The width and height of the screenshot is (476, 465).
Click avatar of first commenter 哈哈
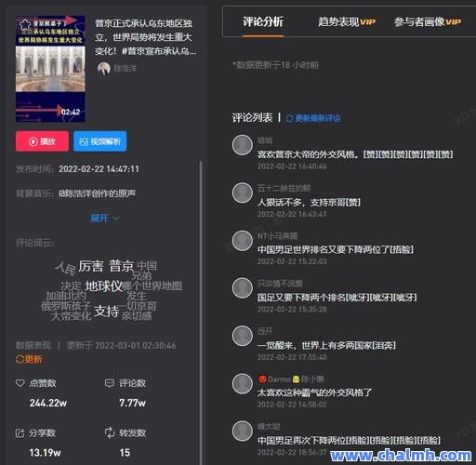pos(243,145)
